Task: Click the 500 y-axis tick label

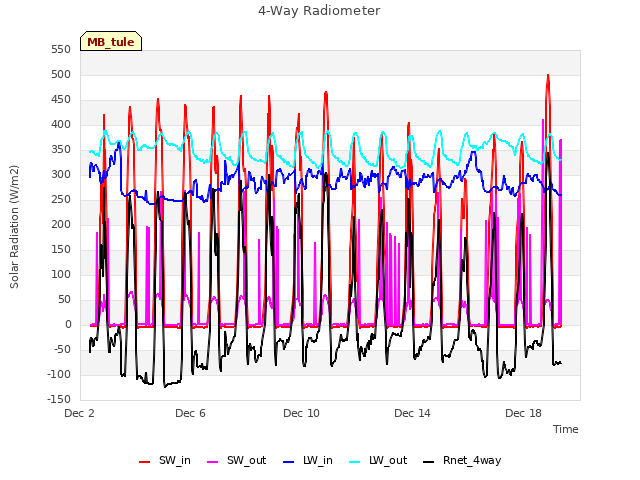Action: 61,75
